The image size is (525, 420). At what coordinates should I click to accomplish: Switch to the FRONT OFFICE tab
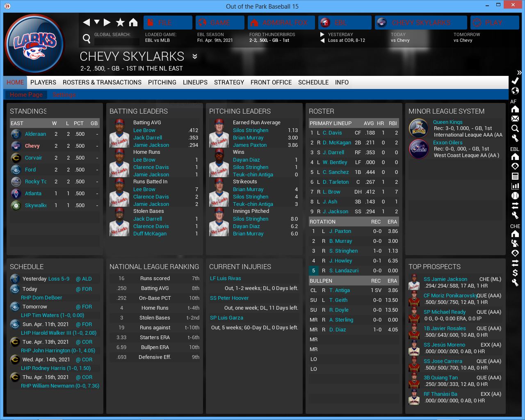[271, 82]
